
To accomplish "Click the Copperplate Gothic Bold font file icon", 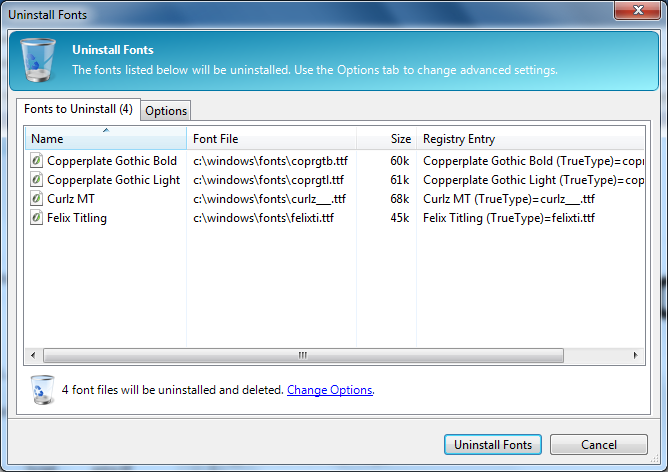I will (x=37, y=161).
